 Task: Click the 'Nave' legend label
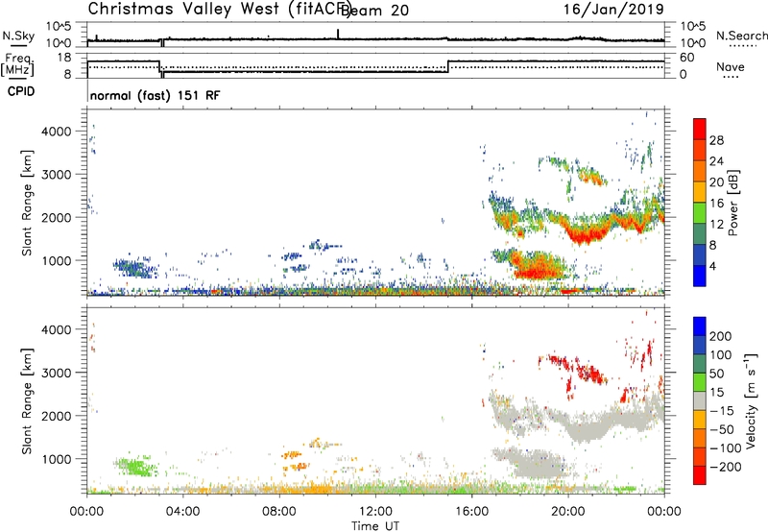coord(731,66)
